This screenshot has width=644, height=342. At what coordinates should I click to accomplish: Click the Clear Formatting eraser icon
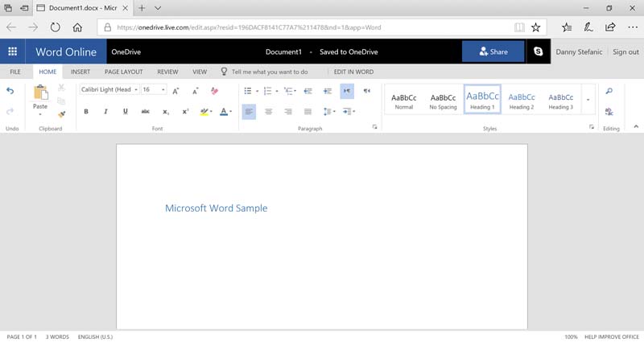coord(214,91)
